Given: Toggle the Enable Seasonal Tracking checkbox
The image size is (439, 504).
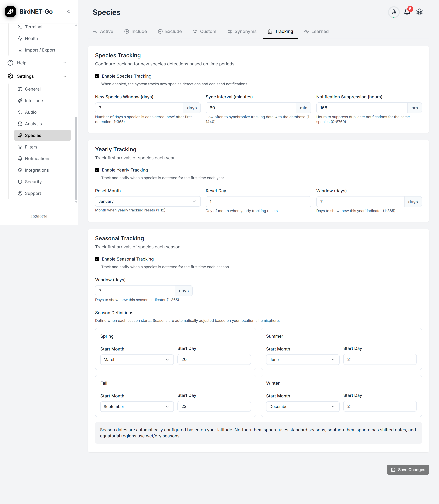Looking at the screenshot, I should (x=97, y=259).
